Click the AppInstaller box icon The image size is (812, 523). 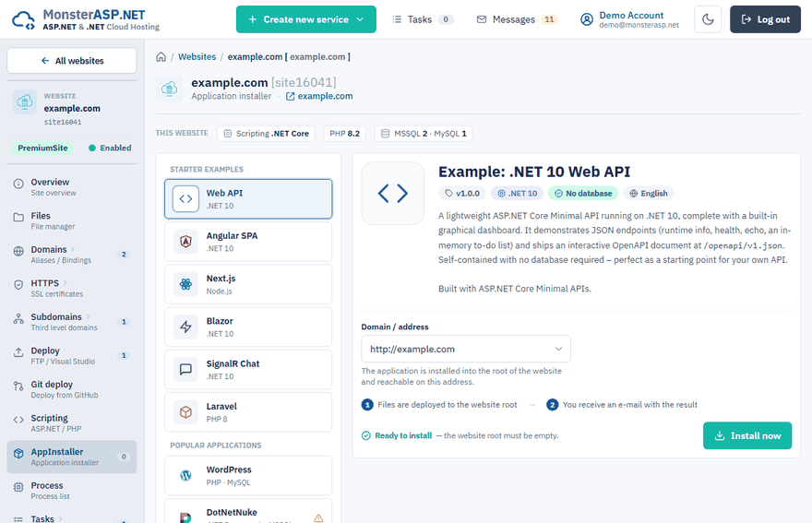(18, 453)
